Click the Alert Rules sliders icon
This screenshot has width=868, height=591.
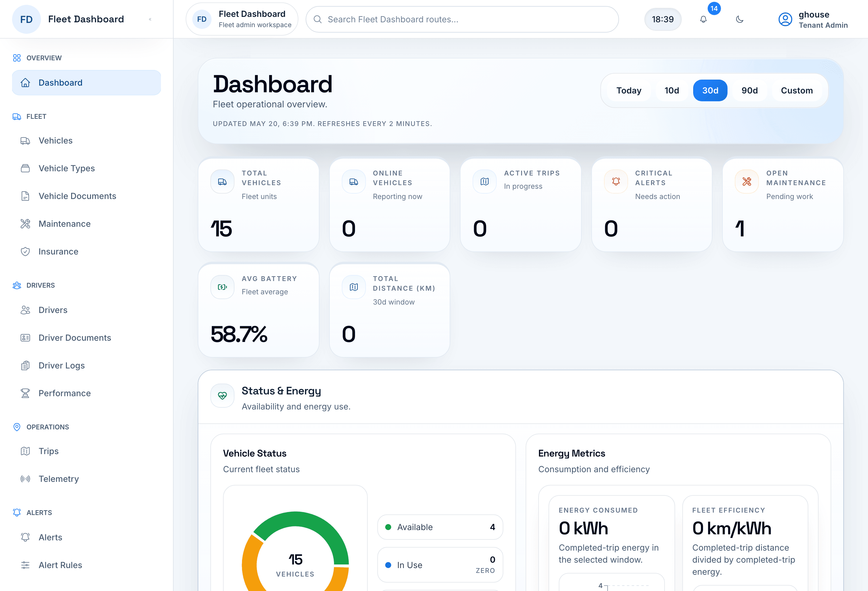pyautogui.click(x=25, y=565)
